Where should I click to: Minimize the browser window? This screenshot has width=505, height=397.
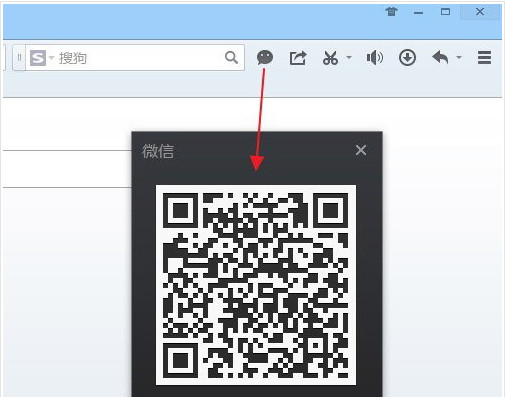(418, 13)
